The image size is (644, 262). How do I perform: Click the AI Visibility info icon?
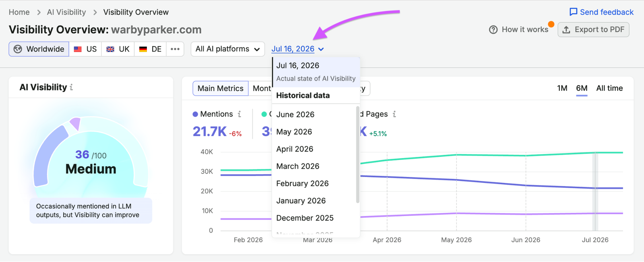71,87
